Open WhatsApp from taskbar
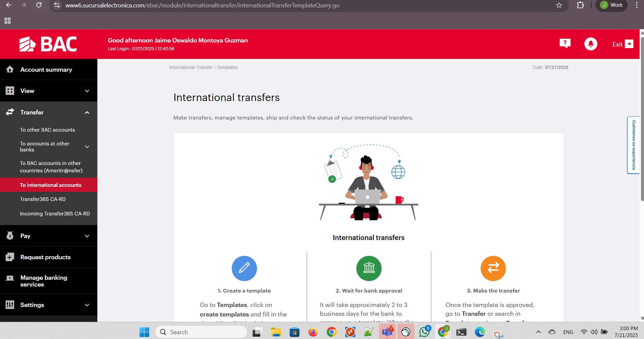The height and width of the screenshot is (339, 644). 424,332
